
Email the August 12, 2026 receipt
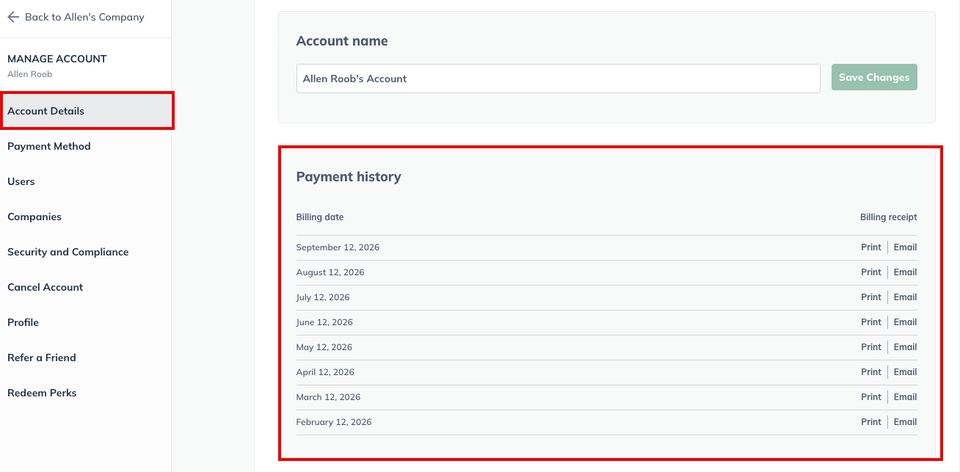pyautogui.click(x=905, y=272)
